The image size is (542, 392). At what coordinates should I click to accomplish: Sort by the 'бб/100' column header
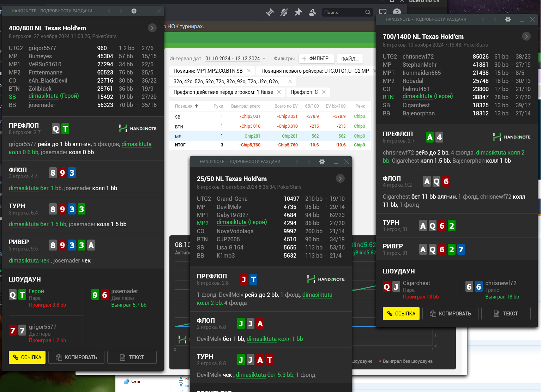(312, 106)
